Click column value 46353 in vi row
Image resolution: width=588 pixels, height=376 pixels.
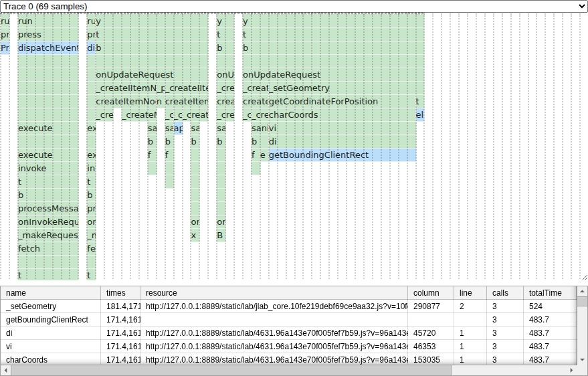pos(431,347)
